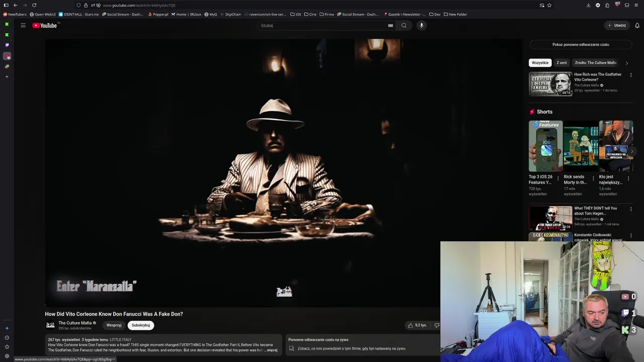Open the picture-in-picture icon in address bar
This screenshot has width=644, height=362.
[542, 5]
